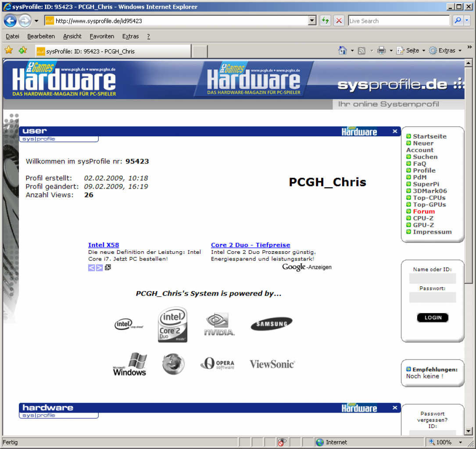Click the Name oder ID input field

432,278
